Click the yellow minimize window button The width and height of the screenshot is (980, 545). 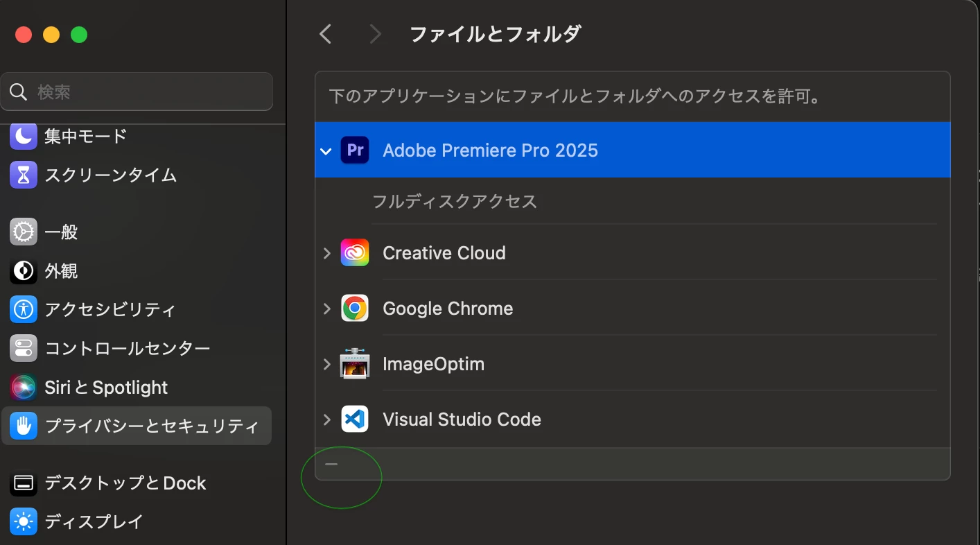coord(51,35)
